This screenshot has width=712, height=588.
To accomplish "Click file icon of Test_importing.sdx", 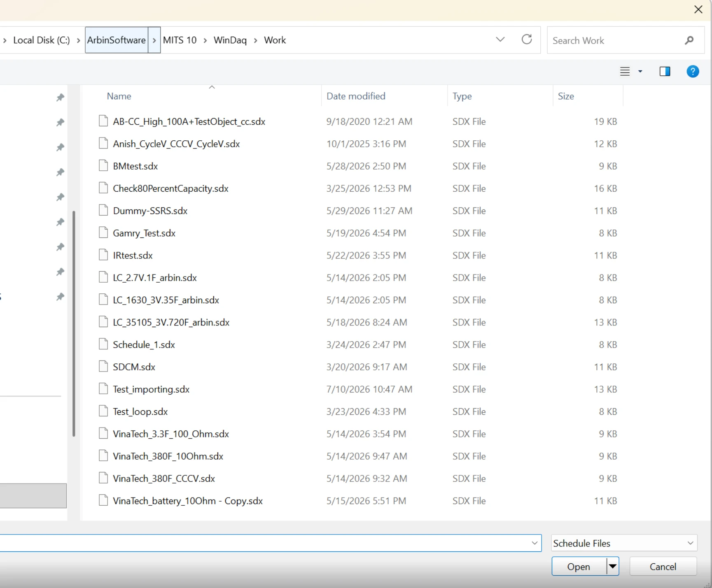I will coord(103,389).
